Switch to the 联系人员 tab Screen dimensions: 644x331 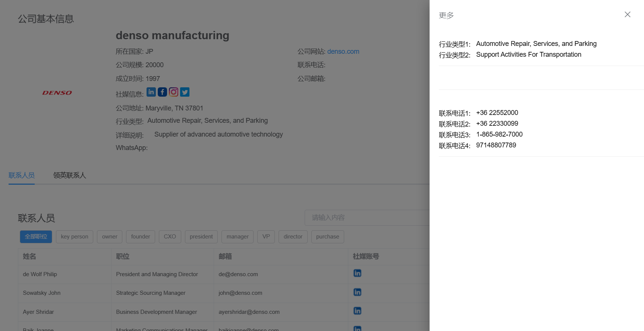tap(22, 175)
